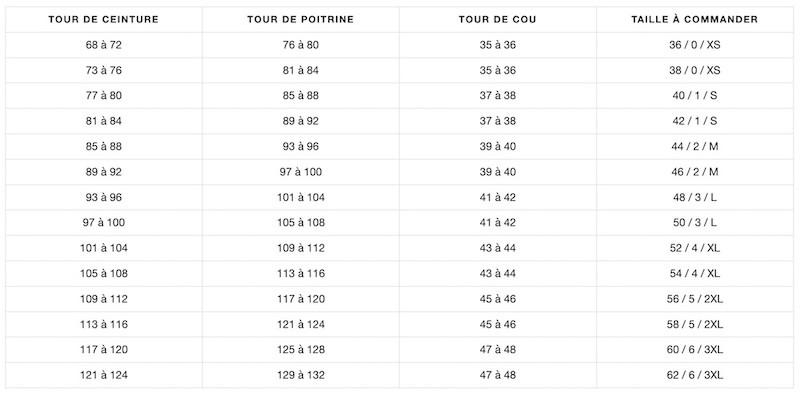Select the 44 / 2 / M size cell

click(695, 146)
